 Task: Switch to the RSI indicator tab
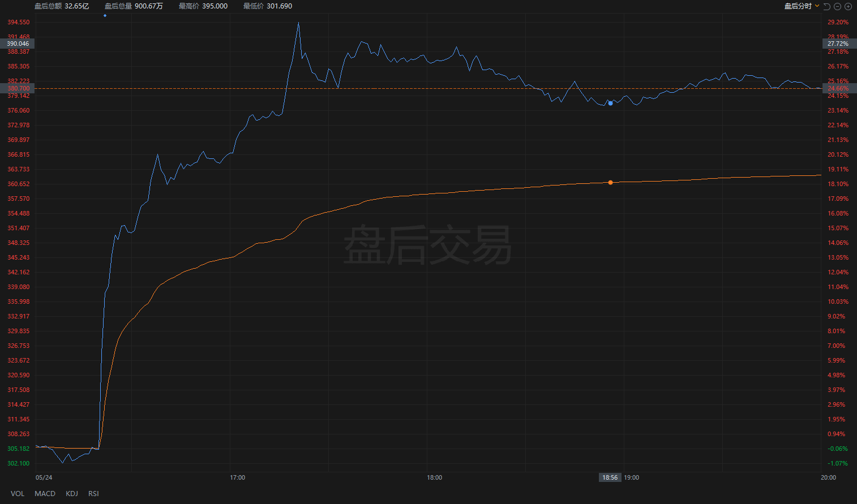93,494
